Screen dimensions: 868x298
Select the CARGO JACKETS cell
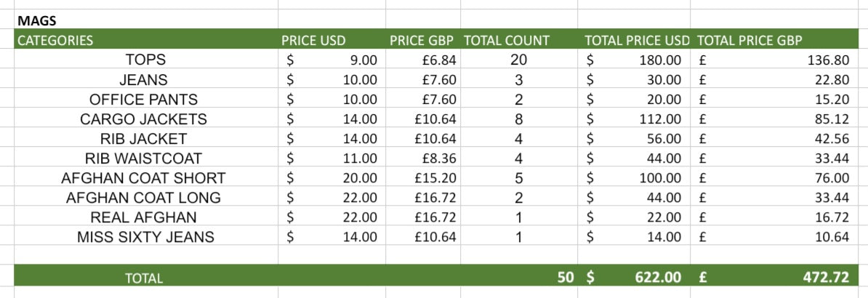[146, 118]
